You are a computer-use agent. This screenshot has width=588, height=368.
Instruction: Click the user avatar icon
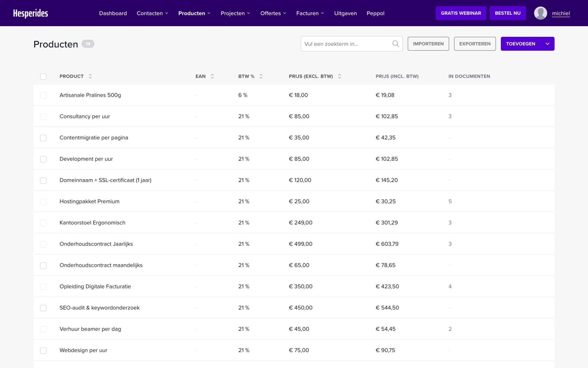pyautogui.click(x=540, y=13)
